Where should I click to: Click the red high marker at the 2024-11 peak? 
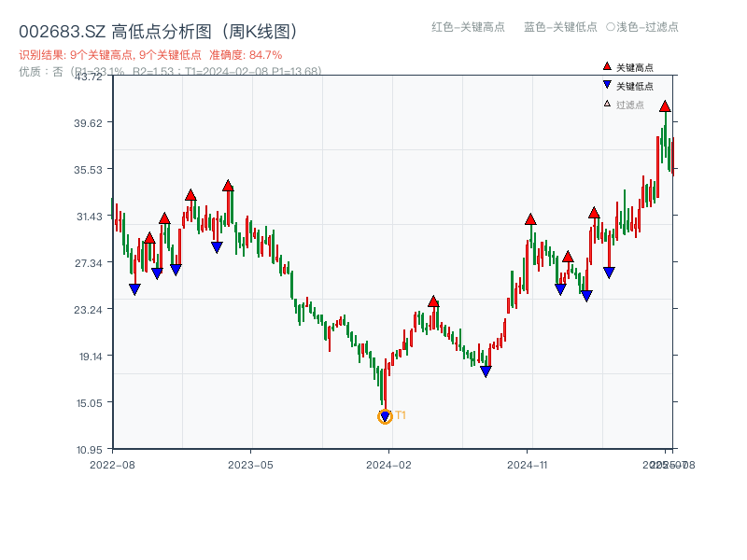[530, 219]
